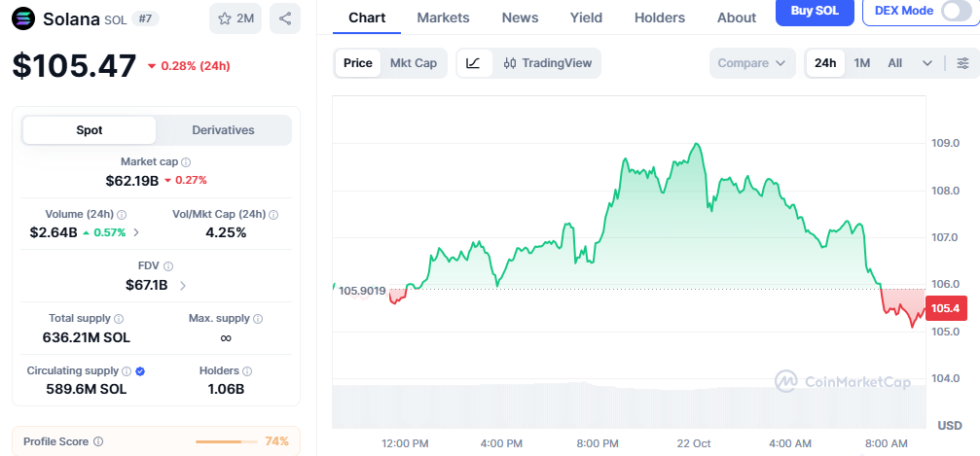Click the 636.21M SOL total supply value
The height and width of the screenshot is (456, 980).
pyautogui.click(x=87, y=338)
